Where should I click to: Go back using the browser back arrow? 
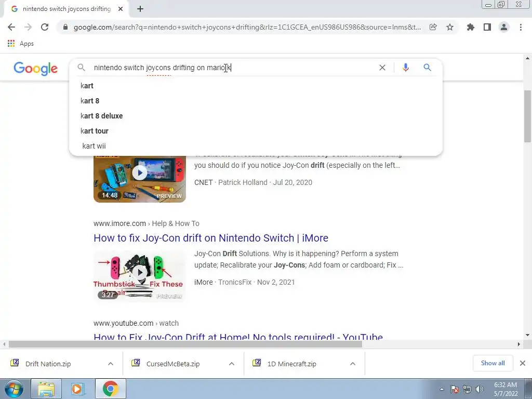pyautogui.click(x=11, y=27)
